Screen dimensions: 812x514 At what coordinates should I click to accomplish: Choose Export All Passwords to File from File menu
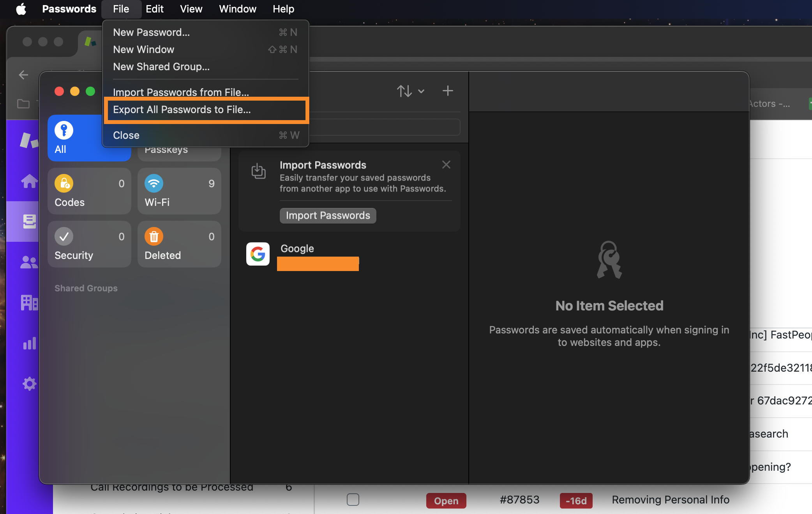(x=182, y=110)
